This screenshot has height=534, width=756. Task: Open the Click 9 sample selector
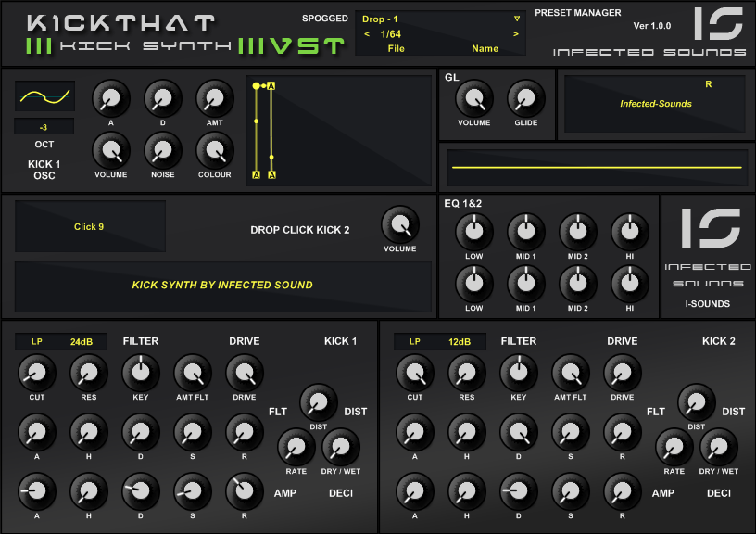click(90, 226)
